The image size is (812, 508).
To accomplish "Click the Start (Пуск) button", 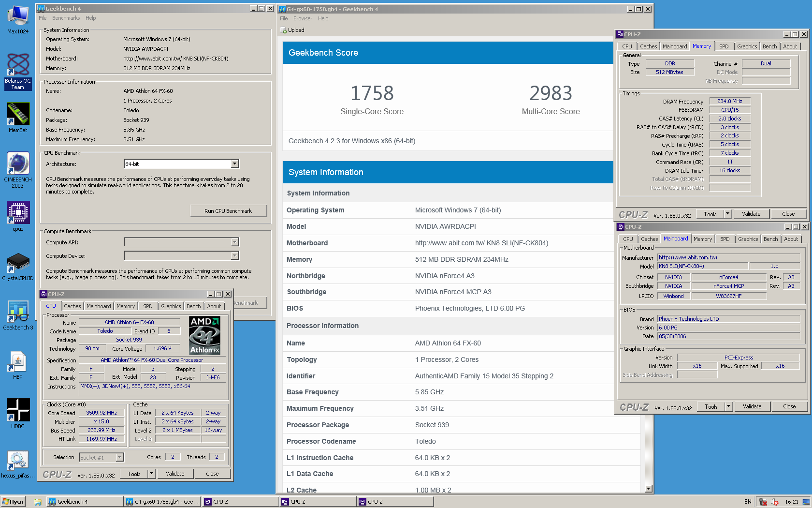I will tap(13, 502).
